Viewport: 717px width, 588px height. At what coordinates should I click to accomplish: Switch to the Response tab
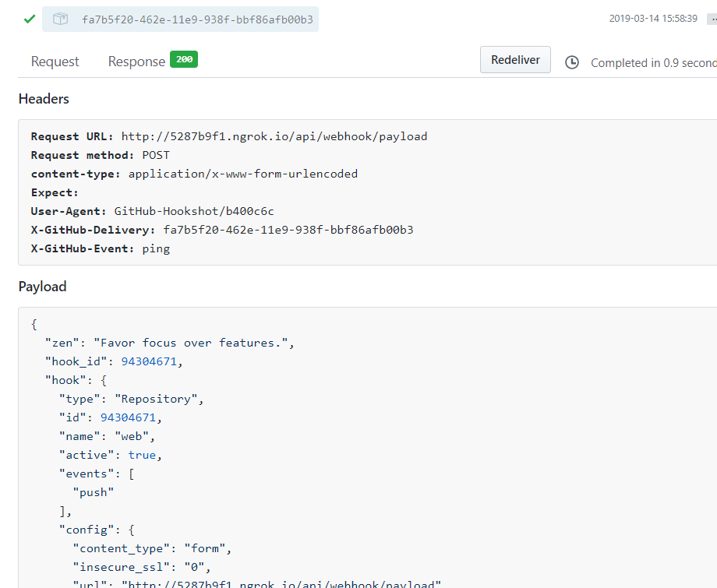pos(136,62)
